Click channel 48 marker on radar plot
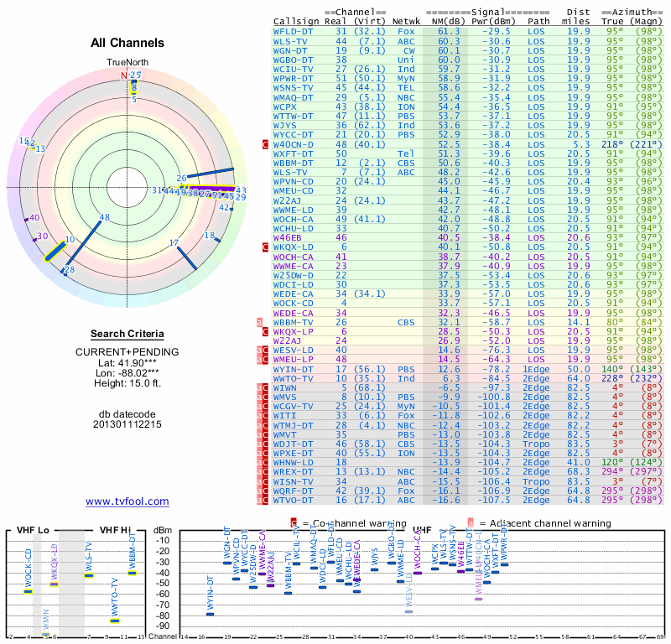 tap(104, 217)
